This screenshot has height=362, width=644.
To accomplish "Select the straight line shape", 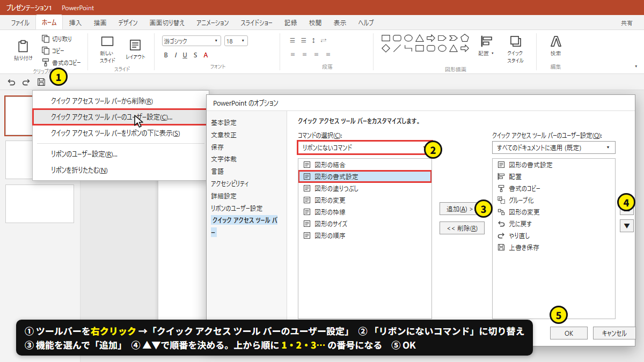I will pyautogui.click(x=397, y=48).
